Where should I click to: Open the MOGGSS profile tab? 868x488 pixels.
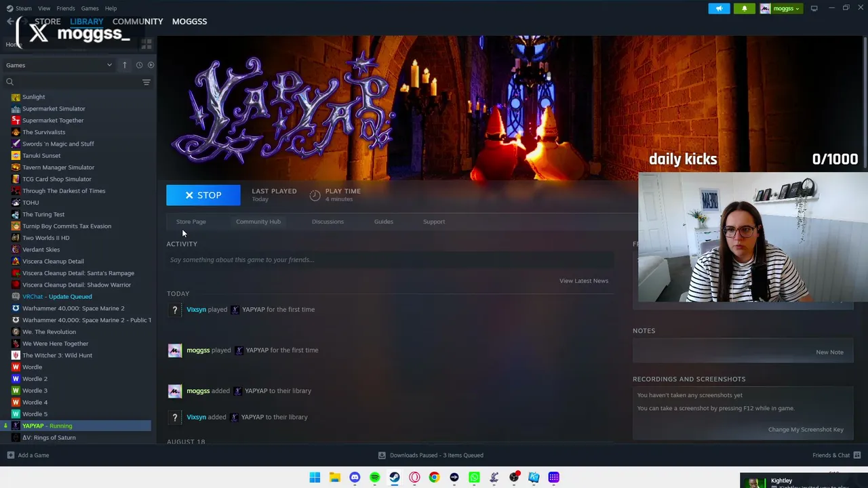point(189,22)
